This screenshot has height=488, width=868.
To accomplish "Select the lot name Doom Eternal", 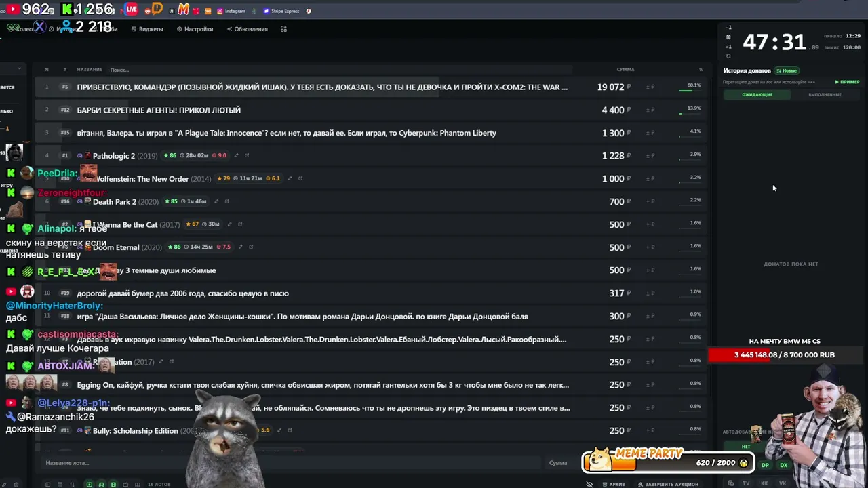I will (116, 247).
